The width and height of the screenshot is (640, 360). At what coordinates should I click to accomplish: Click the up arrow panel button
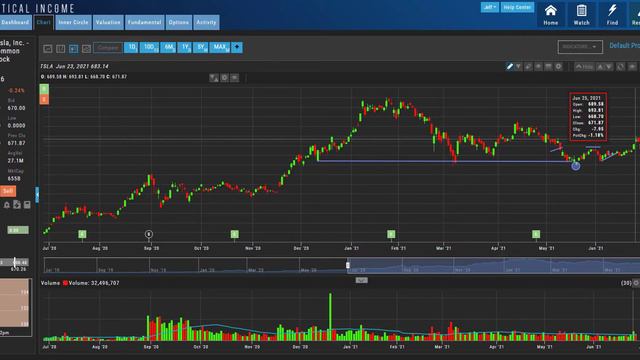pos(600,67)
